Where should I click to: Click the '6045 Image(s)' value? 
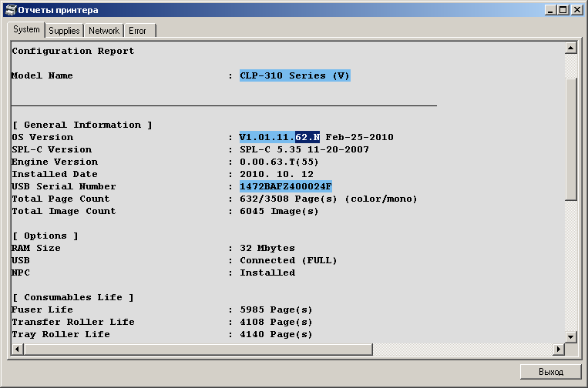click(x=279, y=211)
